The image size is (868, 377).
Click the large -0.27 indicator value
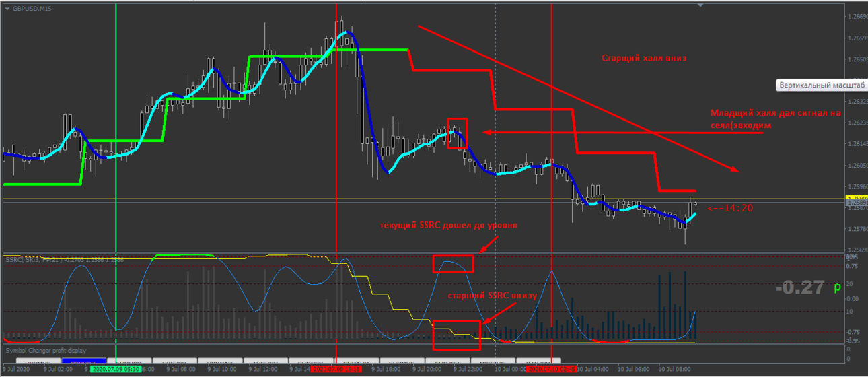click(799, 288)
